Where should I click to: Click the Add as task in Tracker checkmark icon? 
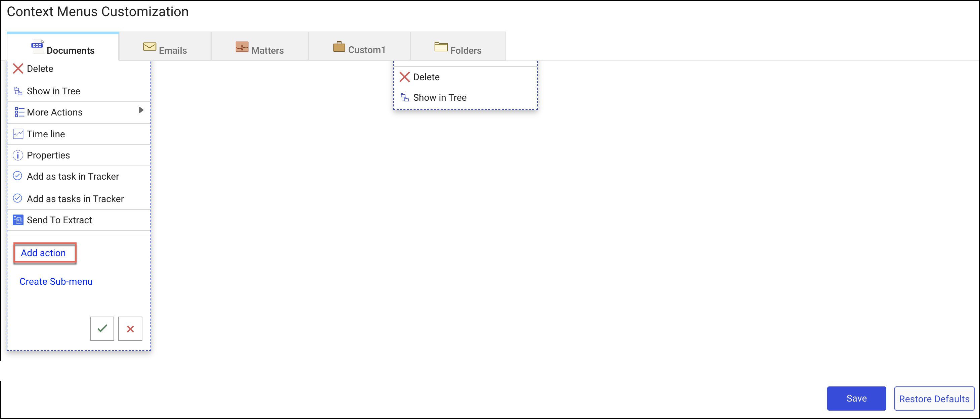(17, 176)
